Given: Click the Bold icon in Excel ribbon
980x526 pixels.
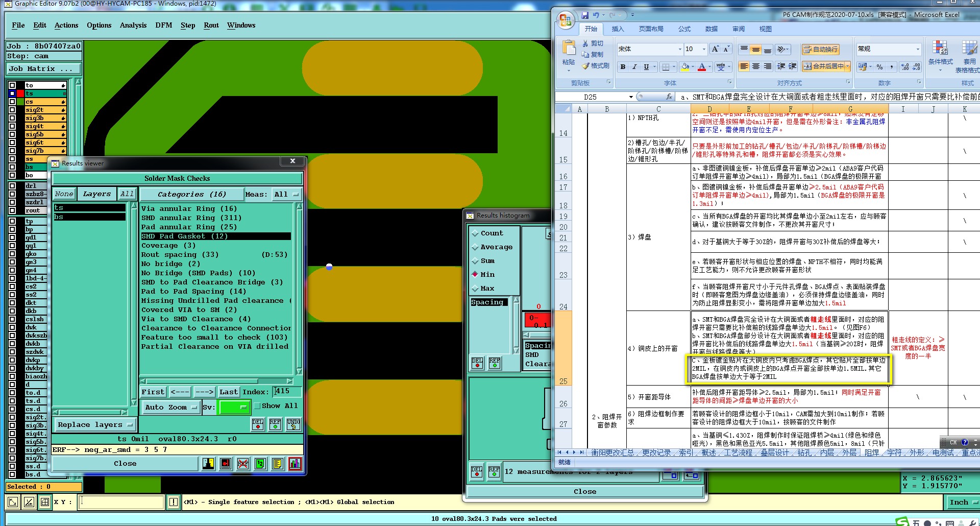Looking at the screenshot, I should tap(623, 67).
